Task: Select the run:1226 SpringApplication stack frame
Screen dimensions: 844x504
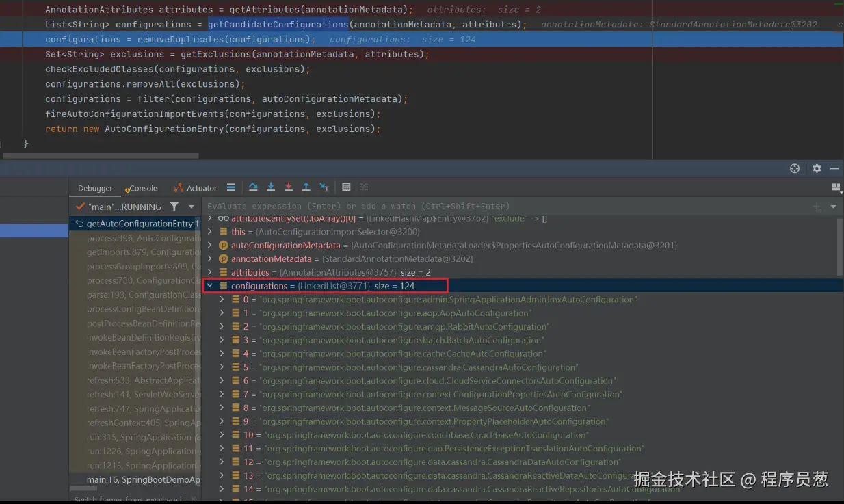Action: tap(135, 451)
